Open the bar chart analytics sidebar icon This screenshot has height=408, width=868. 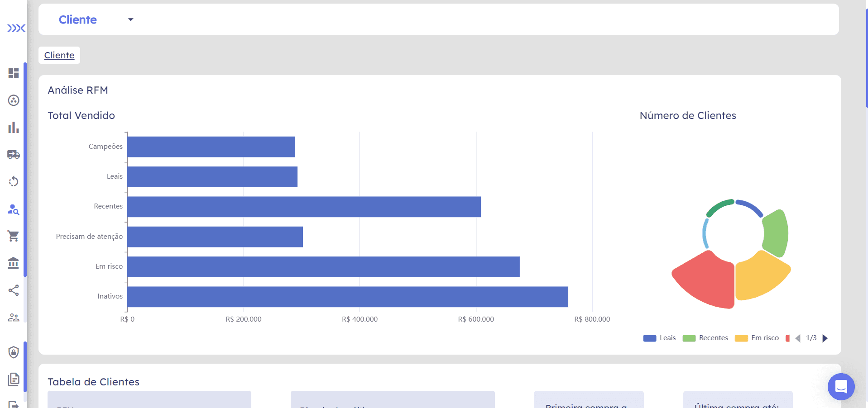point(14,128)
